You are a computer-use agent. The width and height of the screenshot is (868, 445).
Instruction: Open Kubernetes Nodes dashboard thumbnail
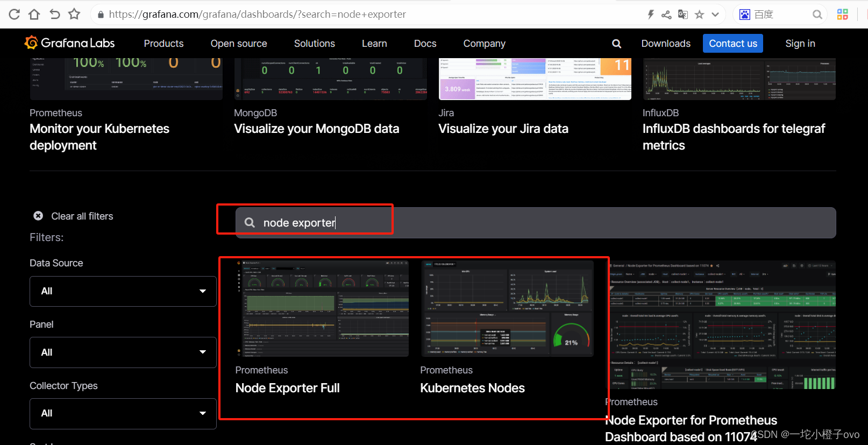(507, 309)
